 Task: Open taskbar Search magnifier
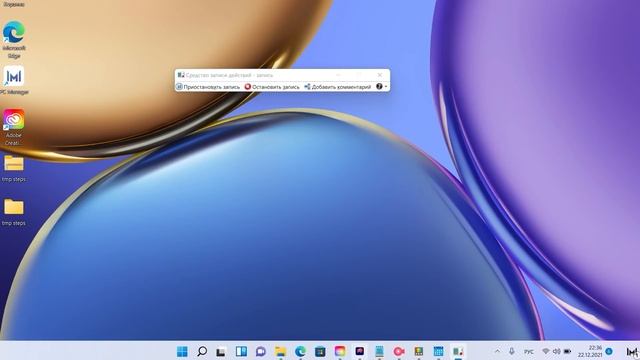(202, 351)
